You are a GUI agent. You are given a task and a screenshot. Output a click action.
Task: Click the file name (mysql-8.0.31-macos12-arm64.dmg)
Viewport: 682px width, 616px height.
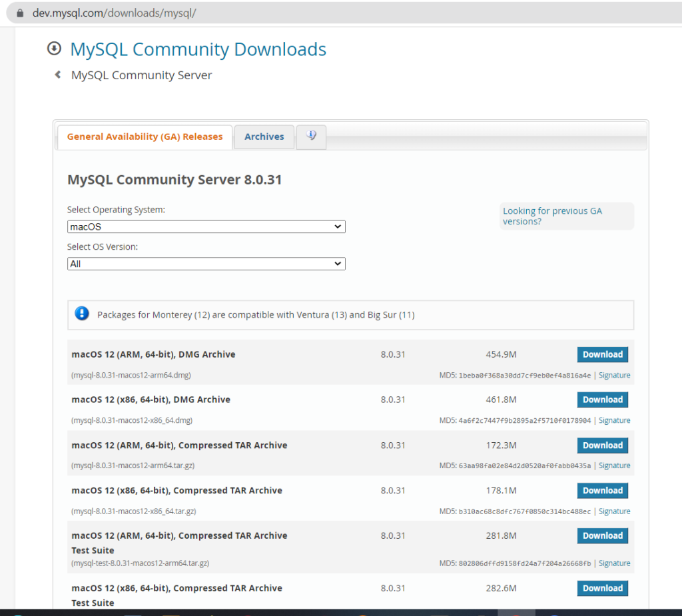(x=131, y=375)
